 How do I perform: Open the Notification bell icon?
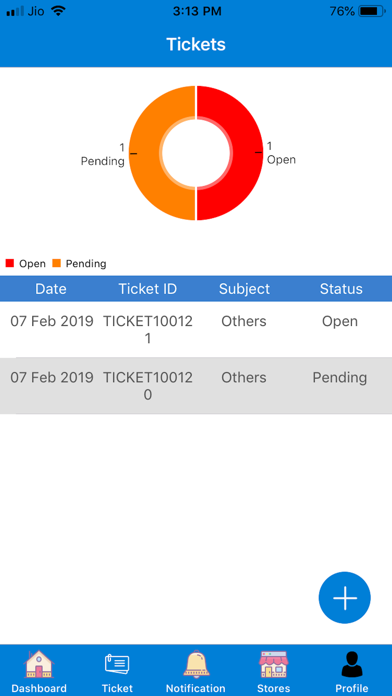(196, 664)
